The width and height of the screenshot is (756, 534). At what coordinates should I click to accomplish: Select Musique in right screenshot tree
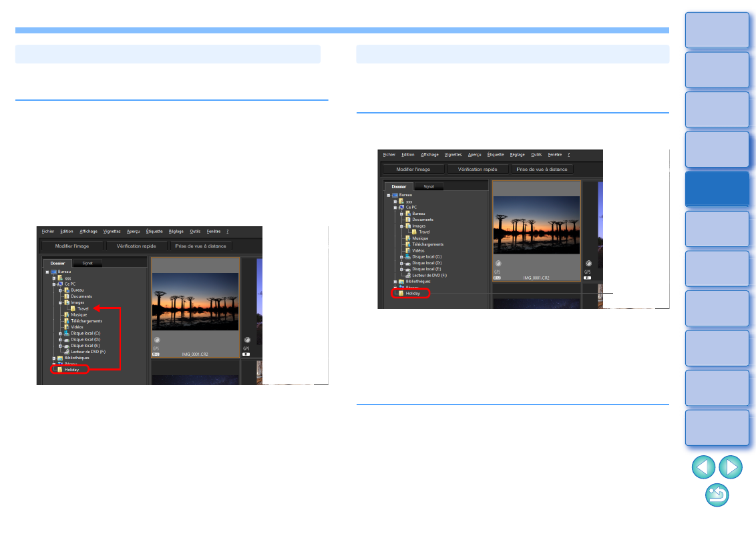click(x=417, y=238)
